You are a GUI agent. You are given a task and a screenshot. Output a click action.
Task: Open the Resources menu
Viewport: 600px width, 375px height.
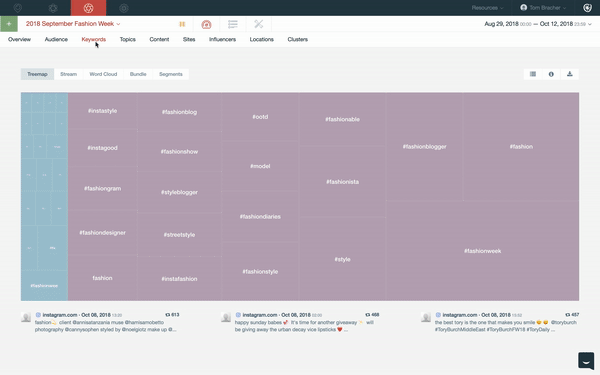[x=487, y=8]
